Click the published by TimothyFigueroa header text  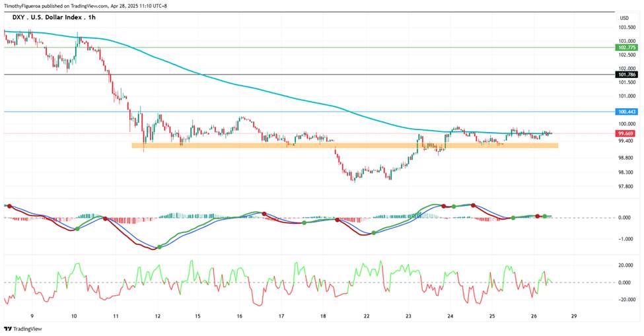85,6
